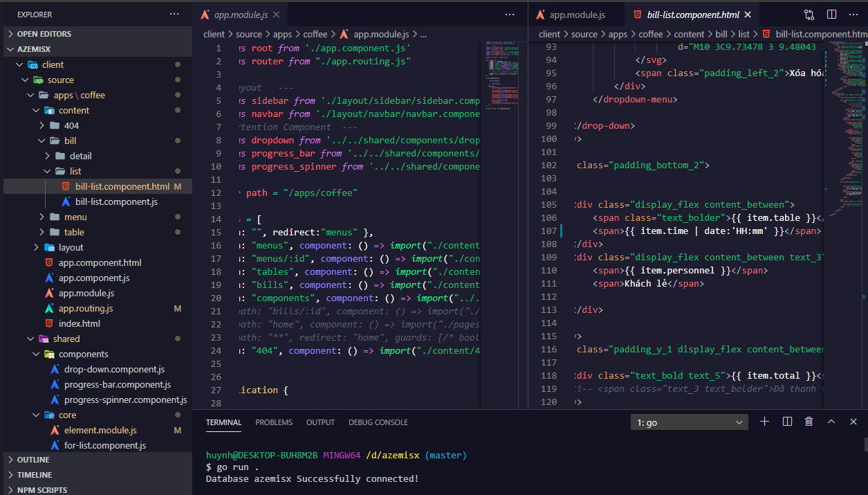
Task: Switch to the PROBLEMS tab
Action: point(275,422)
